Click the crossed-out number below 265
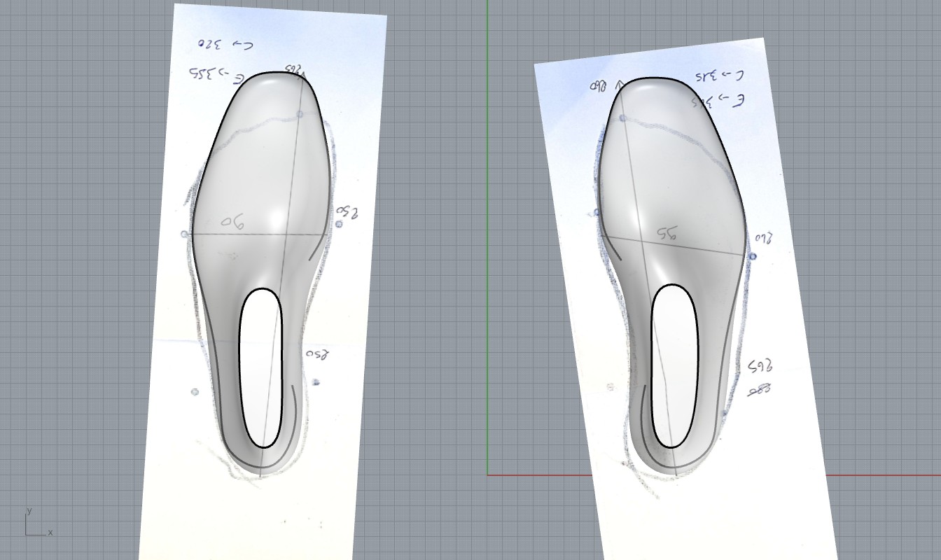941x560 pixels. [758, 390]
